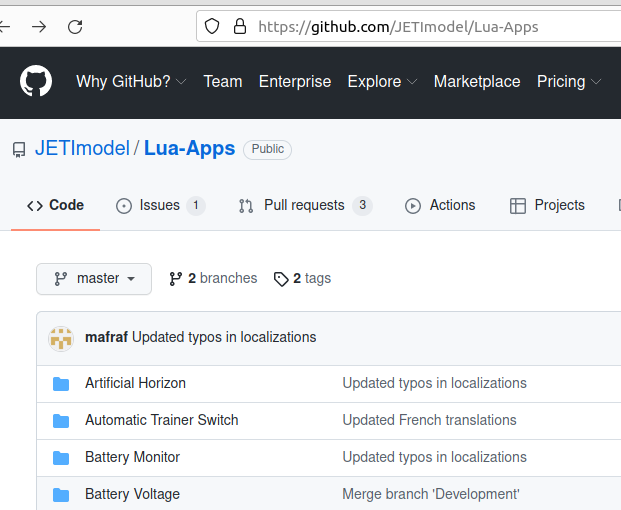Go forward with the browser arrow

coord(39,27)
